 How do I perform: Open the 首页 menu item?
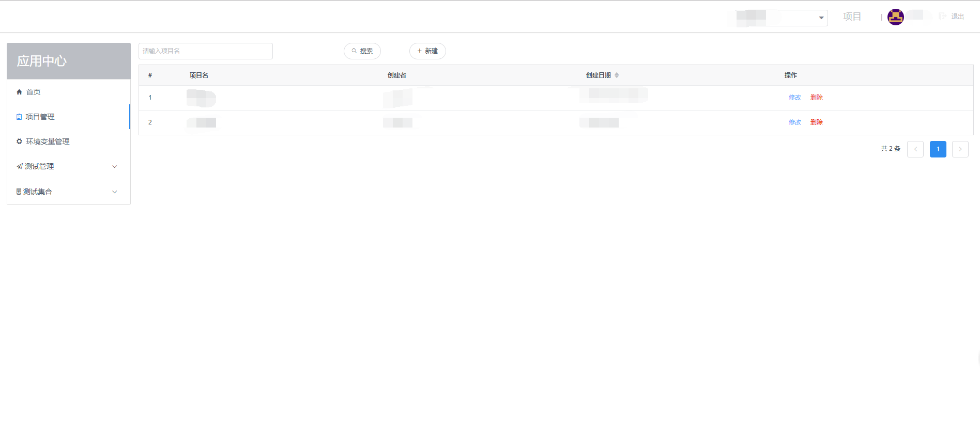click(x=68, y=92)
